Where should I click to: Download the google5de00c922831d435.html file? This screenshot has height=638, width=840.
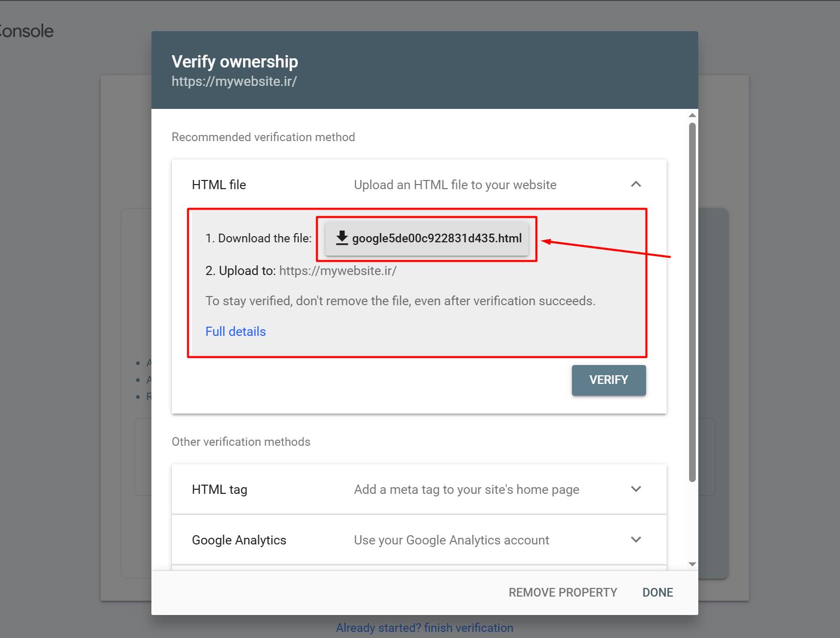427,238
